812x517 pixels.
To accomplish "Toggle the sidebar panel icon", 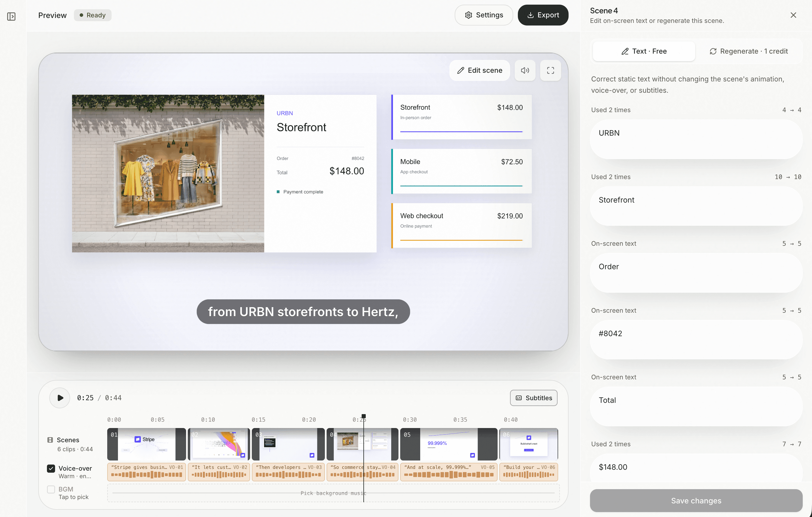I will tap(11, 16).
